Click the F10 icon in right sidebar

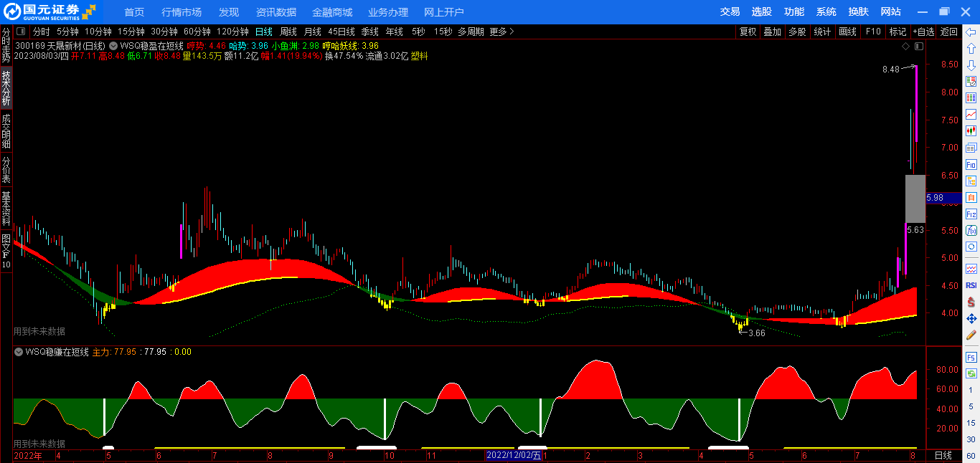pyautogui.click(x=971, y=164)
